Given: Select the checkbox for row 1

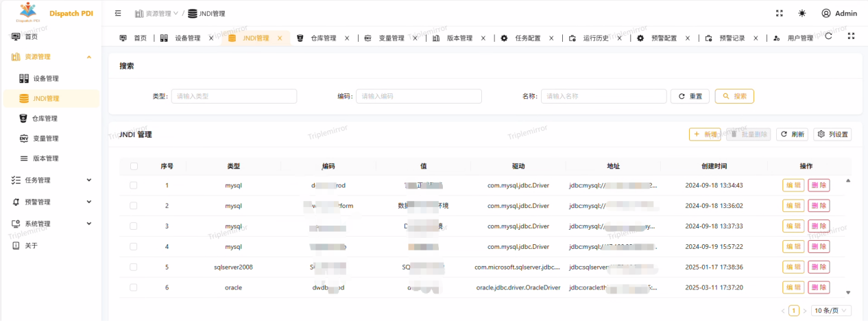Looking at the screenshot, I should point(134,185).
